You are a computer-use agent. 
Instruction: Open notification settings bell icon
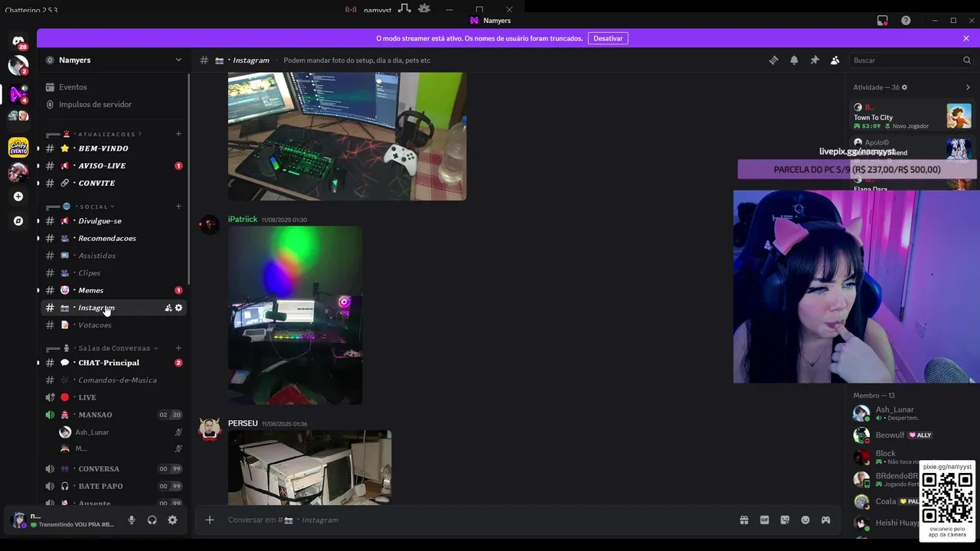[x=794, y=60]
